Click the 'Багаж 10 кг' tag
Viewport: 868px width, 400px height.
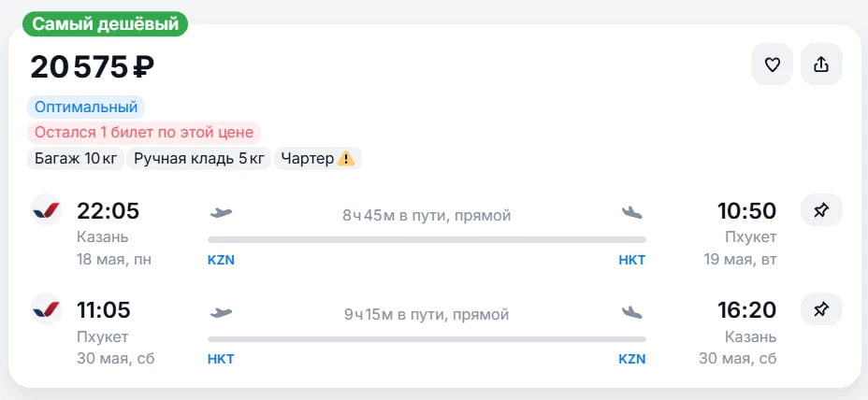coord(76,159)
